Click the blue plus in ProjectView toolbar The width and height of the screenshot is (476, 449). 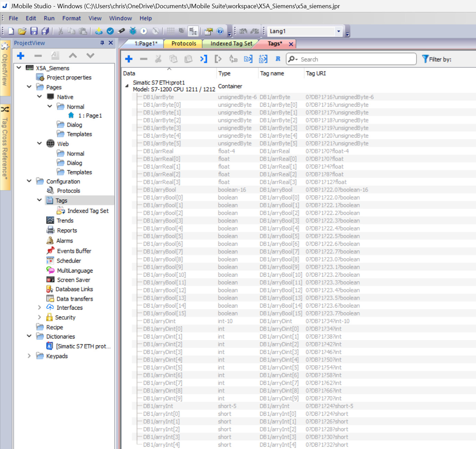21,56
